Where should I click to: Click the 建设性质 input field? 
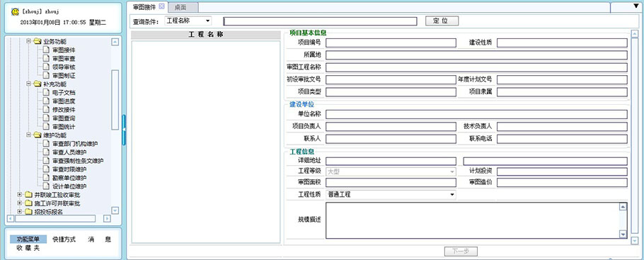click(562, 43)
